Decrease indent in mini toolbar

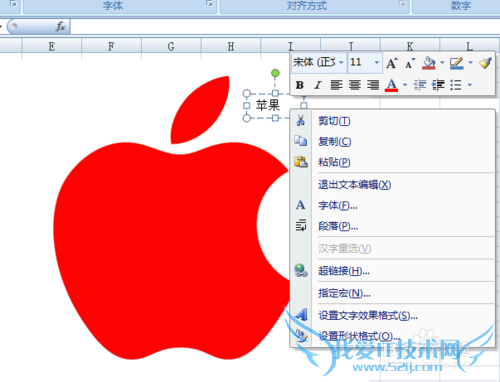420,85
